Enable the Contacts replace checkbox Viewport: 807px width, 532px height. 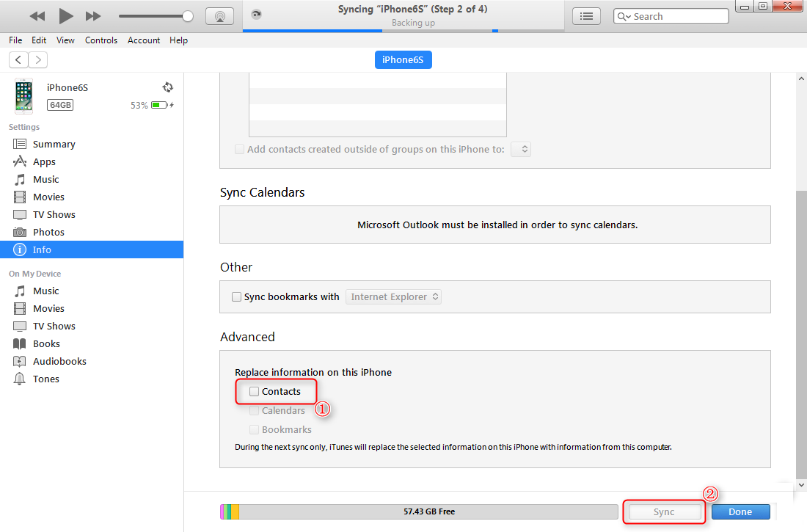pyautogui.click(x=253, y=391)
